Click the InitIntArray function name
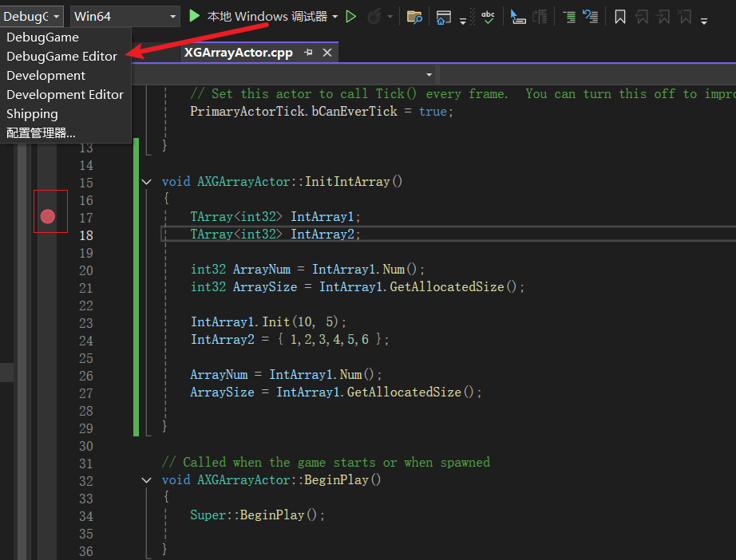 click(x=347, y=182)
